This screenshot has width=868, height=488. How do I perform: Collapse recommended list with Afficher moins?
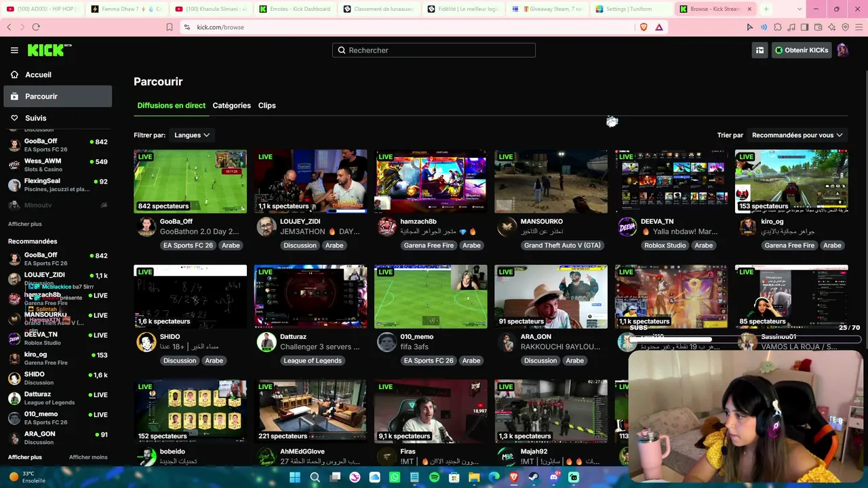pyautogui.click(x=88, y=457)
